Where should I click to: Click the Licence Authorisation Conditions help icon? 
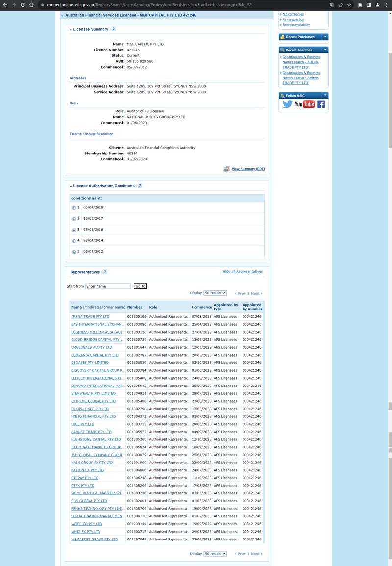(140, 186)
